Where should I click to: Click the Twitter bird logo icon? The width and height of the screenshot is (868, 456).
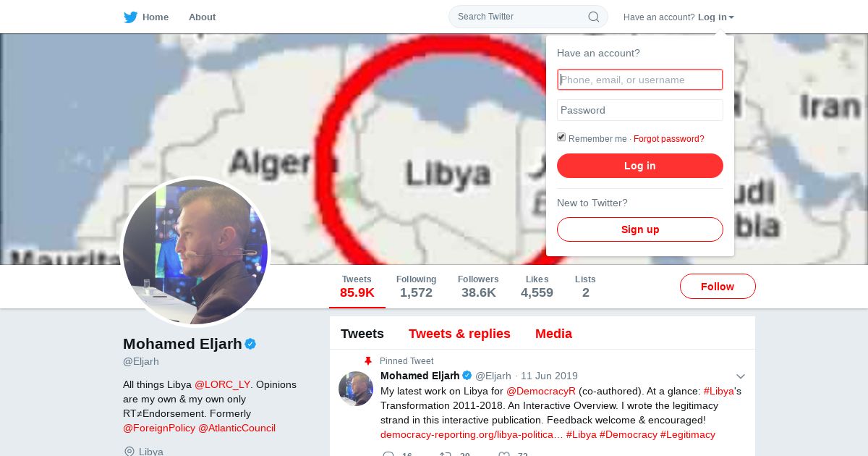[130, 17]
